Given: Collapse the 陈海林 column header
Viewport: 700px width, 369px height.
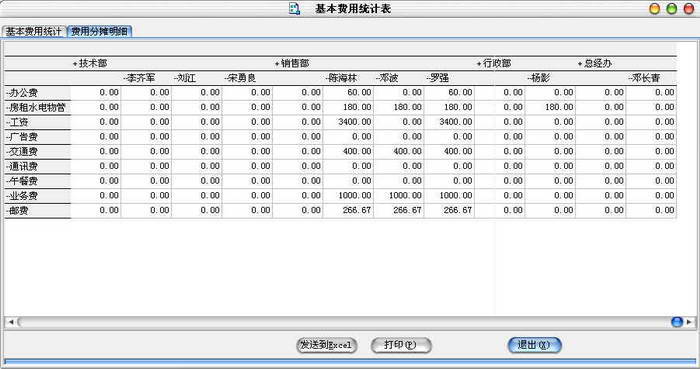Looking at the screenshot, I should (x=342, y=78).
